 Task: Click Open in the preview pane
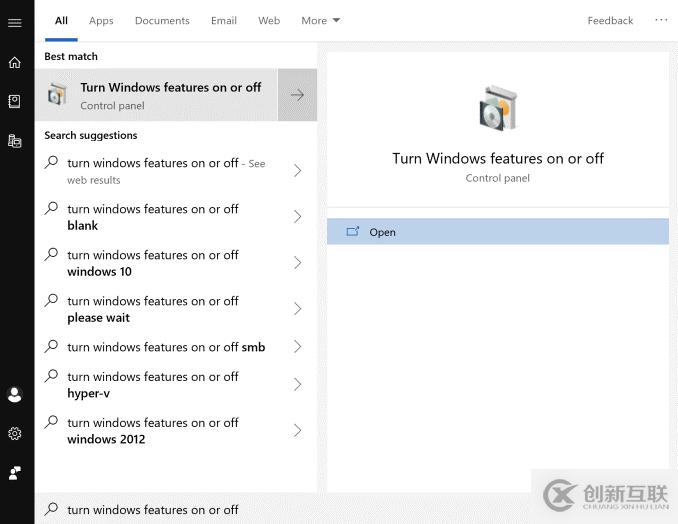point(498,232)
